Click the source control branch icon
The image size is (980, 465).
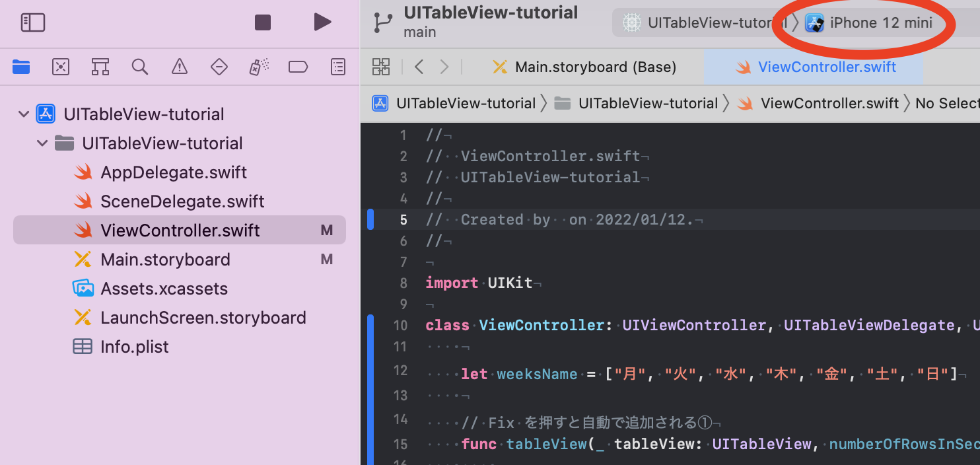click(383, 22)
